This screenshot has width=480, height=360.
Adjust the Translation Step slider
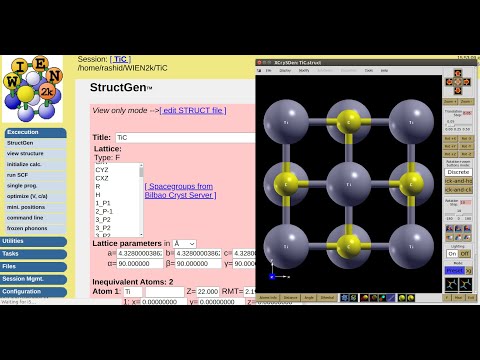(458, 125)
